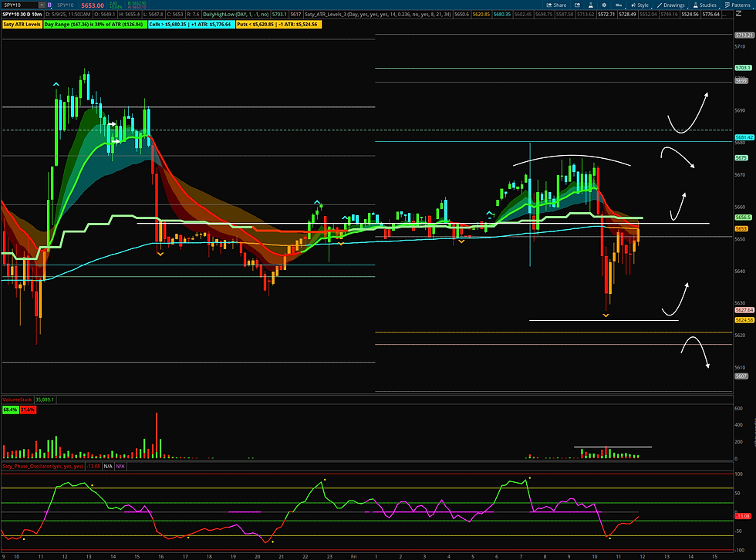The width and height of the screenshot is (756, 560).
Task: Click the open value O: 5649.1
Action: pyautogui.click(x=105, y=15)
